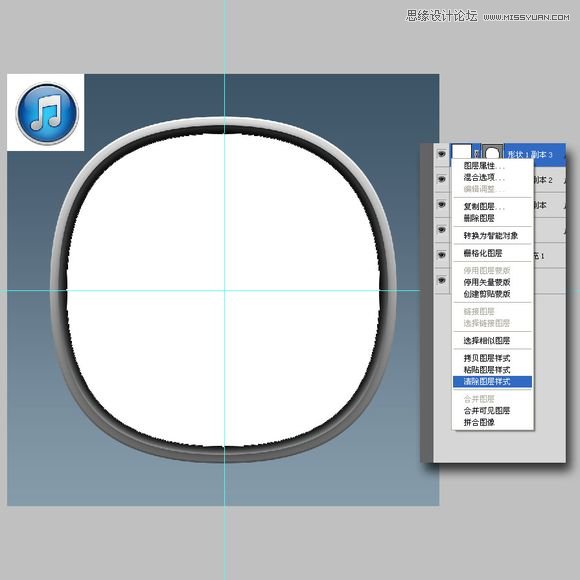
Task: Click 转换为智能对象 in the menu
Action: coord(490,236)
